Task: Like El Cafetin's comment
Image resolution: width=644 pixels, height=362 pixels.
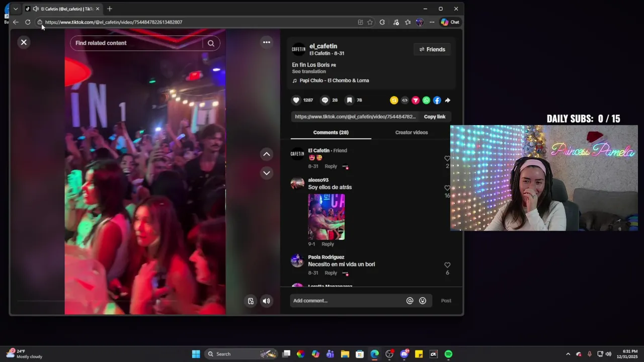Action: (x=447, y=158)
